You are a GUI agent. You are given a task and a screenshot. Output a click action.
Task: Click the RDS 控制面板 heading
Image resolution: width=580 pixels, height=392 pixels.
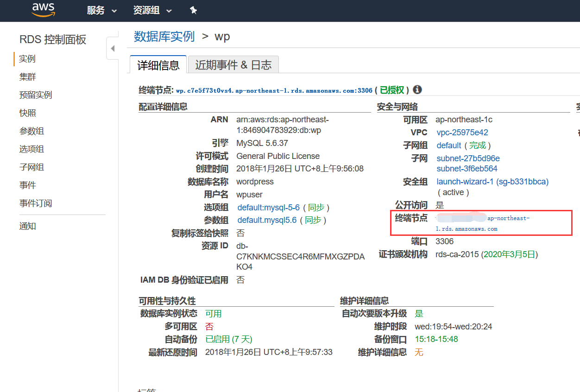53,39
